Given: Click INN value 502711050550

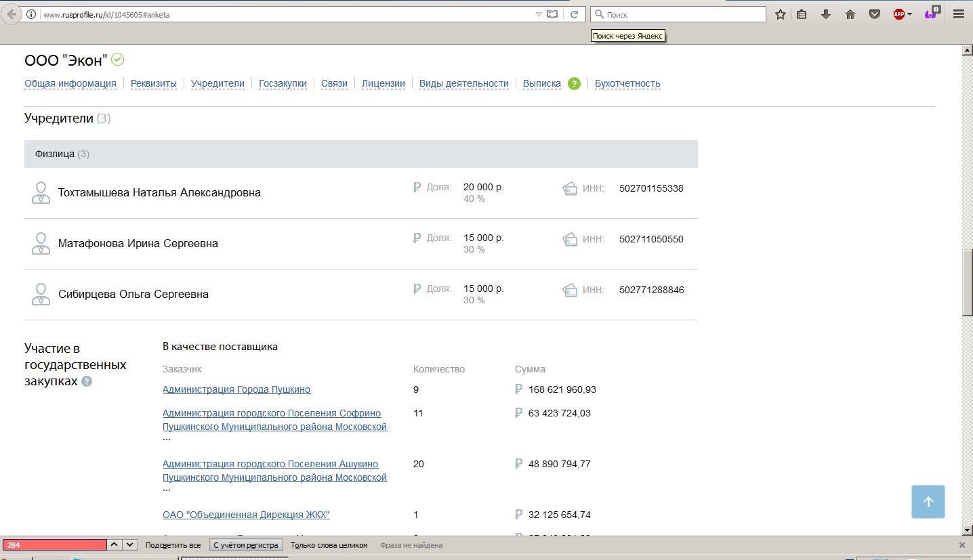Looking at the screenshot, I should pos(651,239).
